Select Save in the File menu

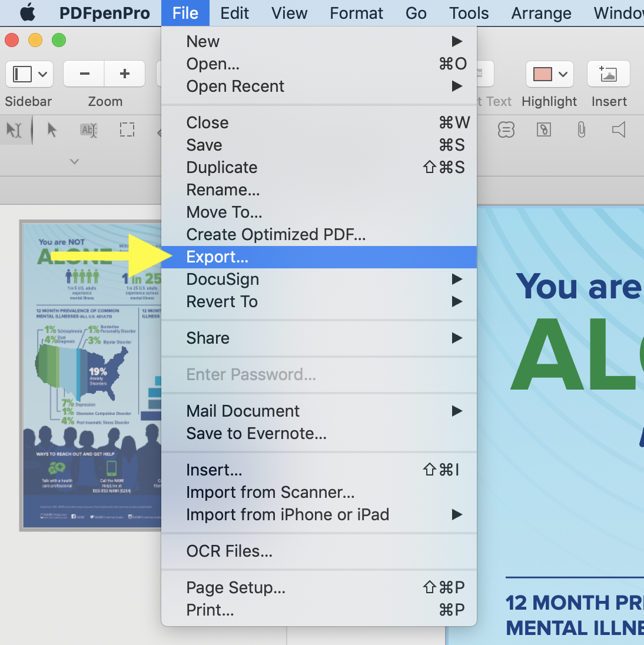(x=319, y=145)
